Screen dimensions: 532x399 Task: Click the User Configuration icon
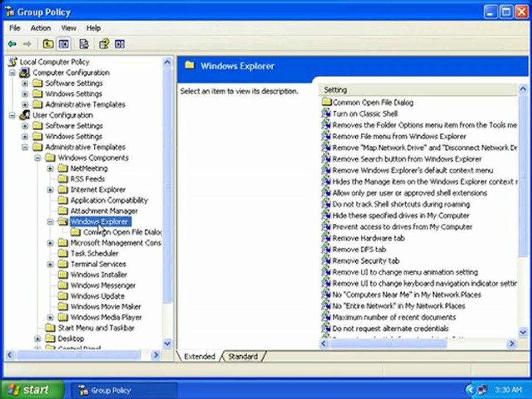25,115
